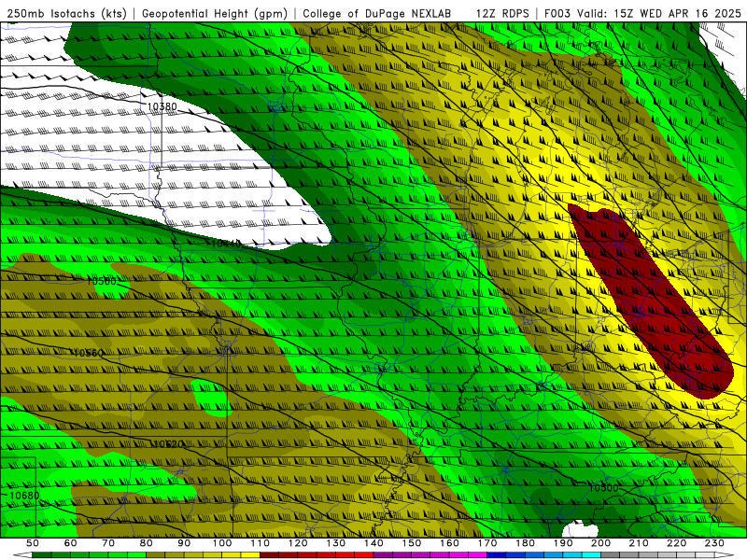
Task: Click the 70 value on the color scale
Action: [108, 543]
